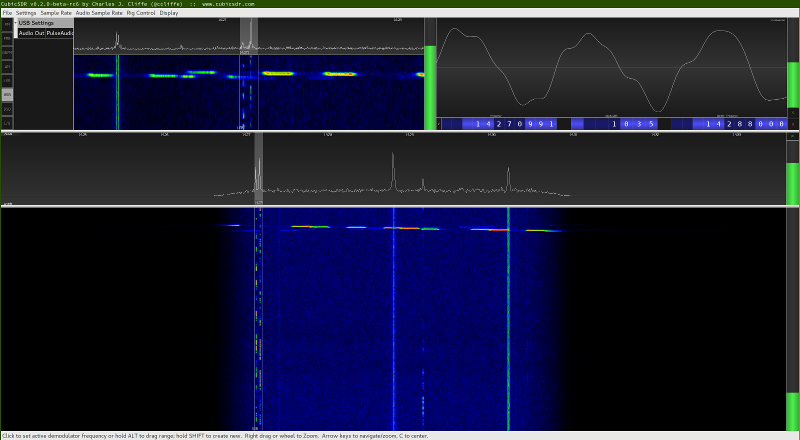Select the DSB mode button
This screenshot has width=800, height=440.
point(7,109)
